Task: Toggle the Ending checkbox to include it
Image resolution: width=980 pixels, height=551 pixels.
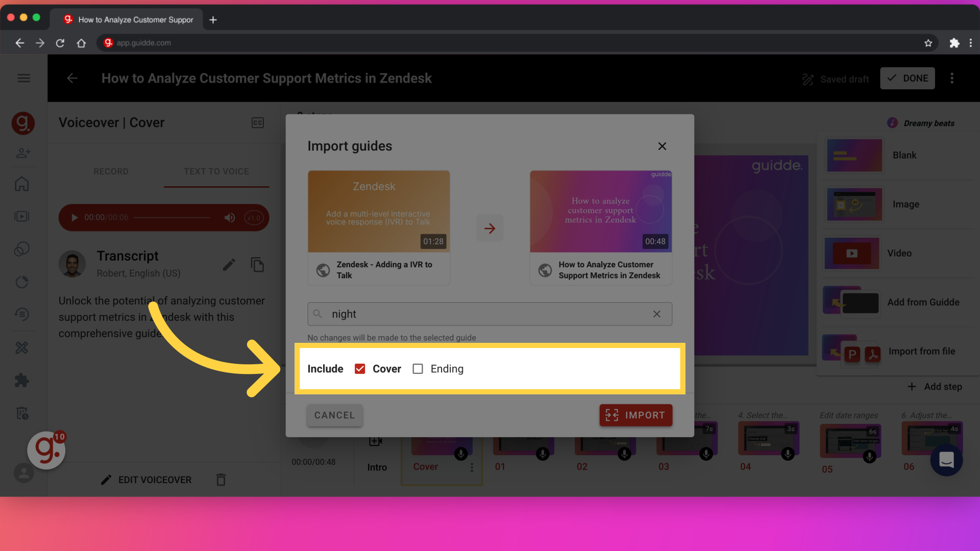Action: [x=418, y=369]
